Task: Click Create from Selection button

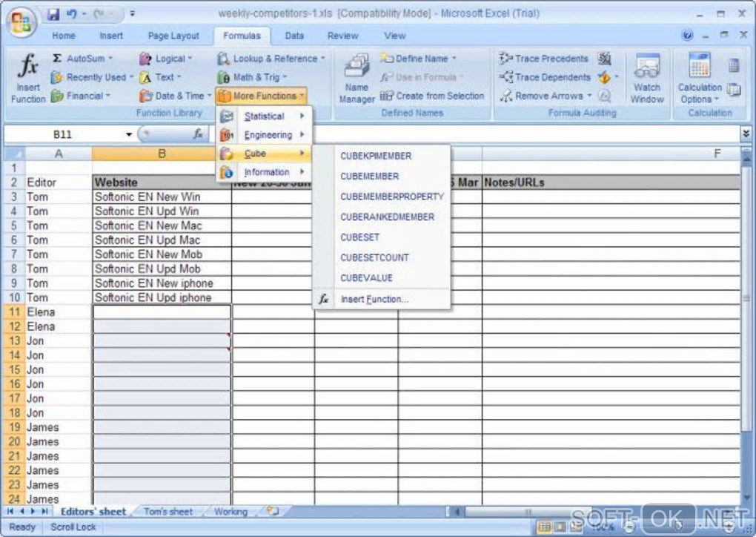Action: pyautogui.click(x=432, y=96)
